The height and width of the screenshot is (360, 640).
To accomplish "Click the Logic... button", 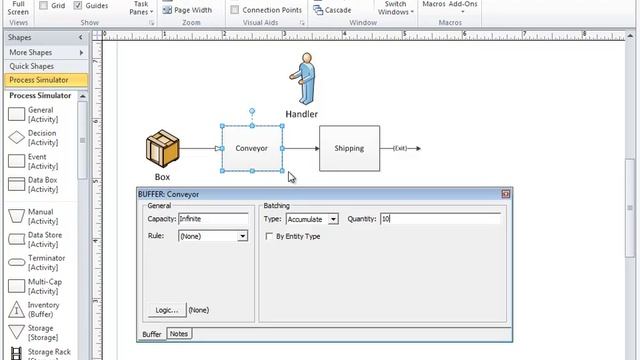I will point(167,310).
